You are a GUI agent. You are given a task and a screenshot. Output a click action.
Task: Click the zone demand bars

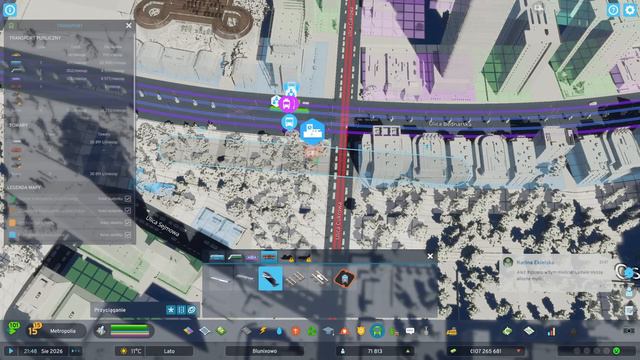point(129,330)
